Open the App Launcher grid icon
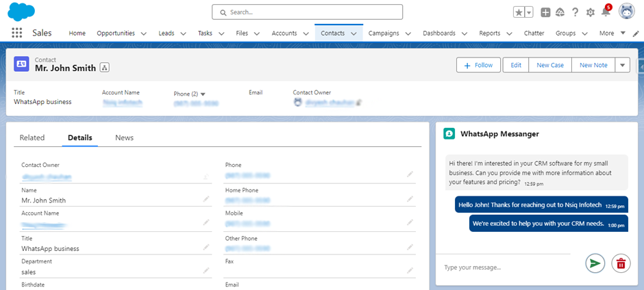The image size is (644, 290). pyautogui.click(x=17, y=33)
